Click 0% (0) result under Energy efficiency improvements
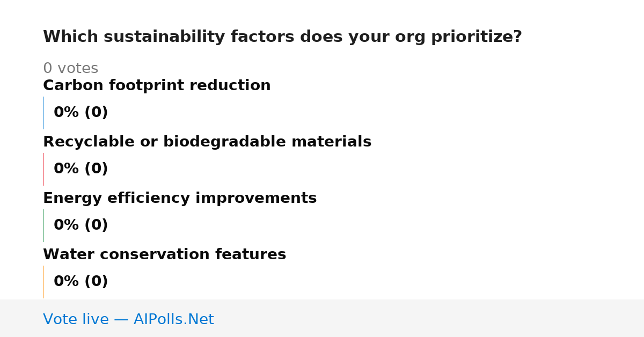Image resolution: width=644 pixels, height=337 pixels. tap(80, 225)
